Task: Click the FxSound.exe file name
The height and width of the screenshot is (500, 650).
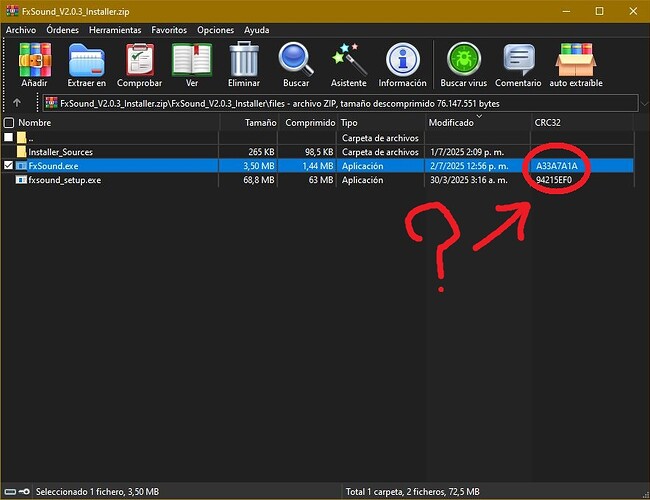Action: [53, 166]
